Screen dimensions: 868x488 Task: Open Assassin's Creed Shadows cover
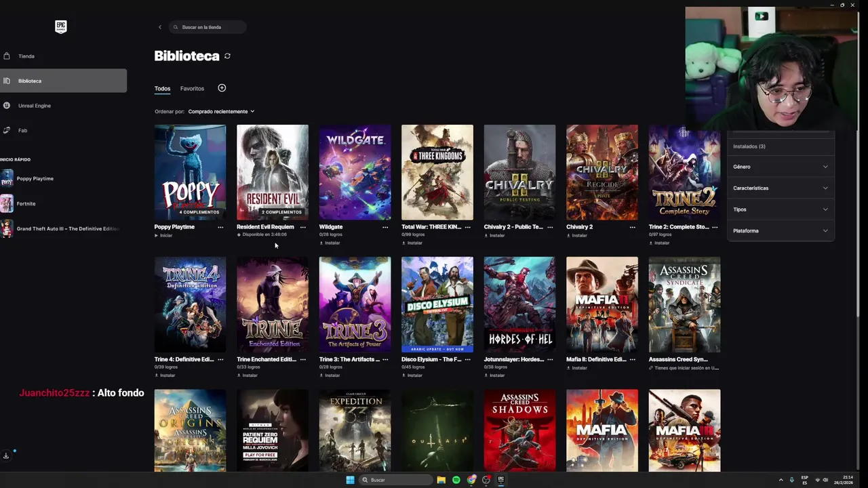click(519, 430)
